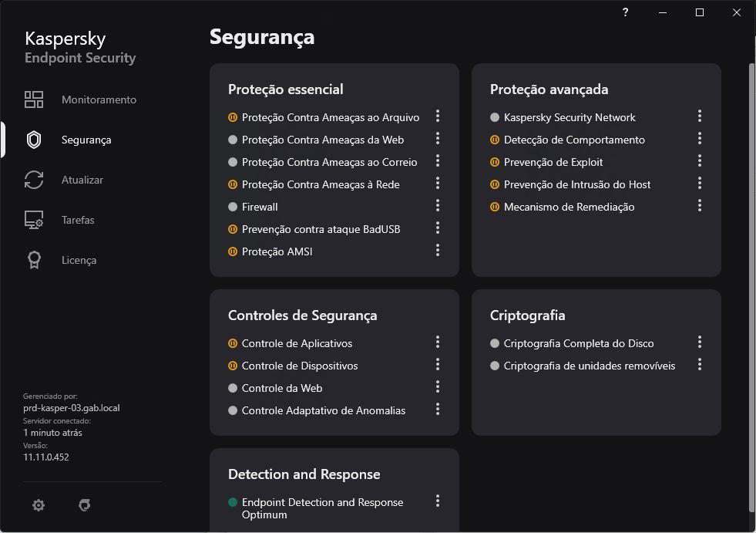Select Controle Adaptativo de Anomalias
756x533 pixels.
pyautogui.click(x=323, y=410)
